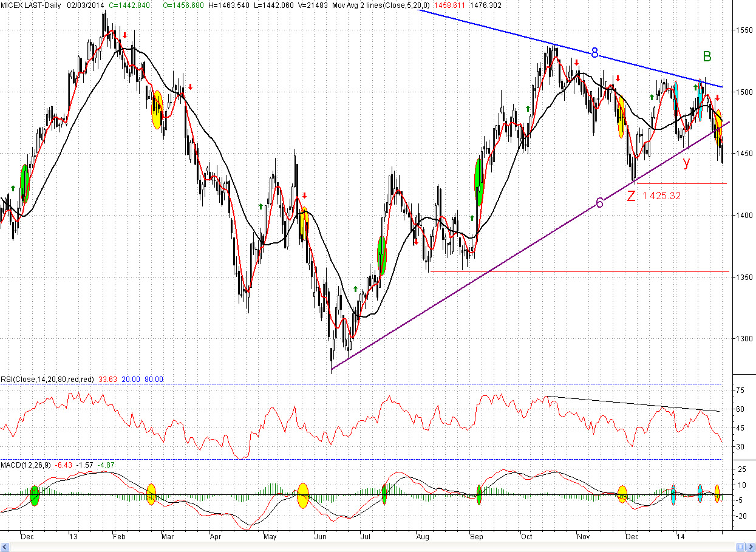Click the RSI value '33.63'
The width and height of the screenshot is (756, 552).
point(107,379)
